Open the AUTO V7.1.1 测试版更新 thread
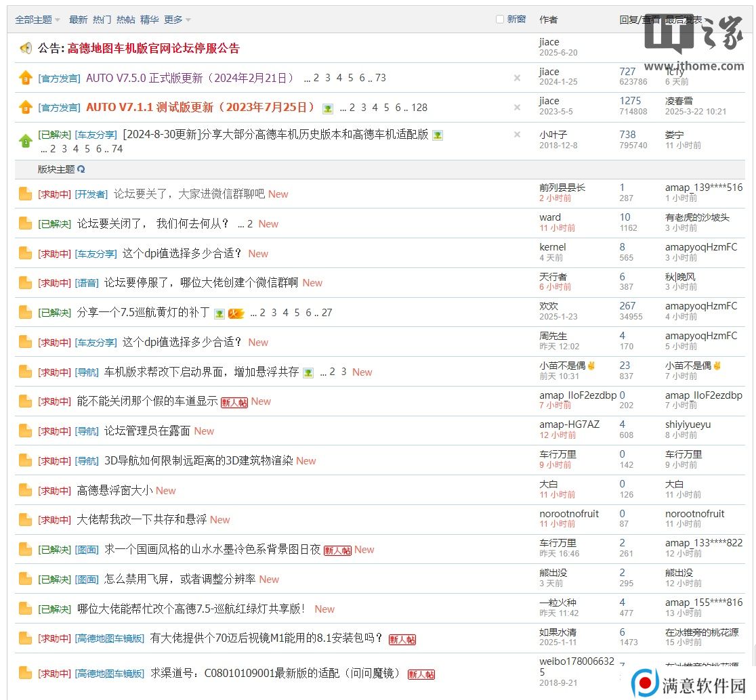 coord(200,108)
